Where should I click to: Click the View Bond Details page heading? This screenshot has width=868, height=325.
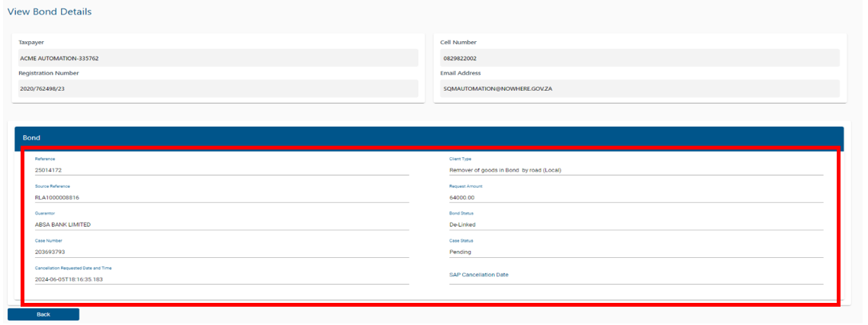(x=50, y=12)
